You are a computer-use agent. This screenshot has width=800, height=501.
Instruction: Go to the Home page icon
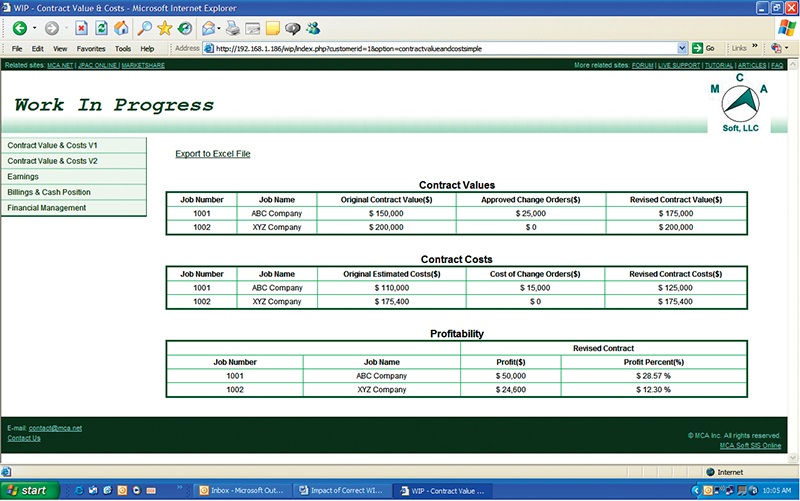point(121,28)
